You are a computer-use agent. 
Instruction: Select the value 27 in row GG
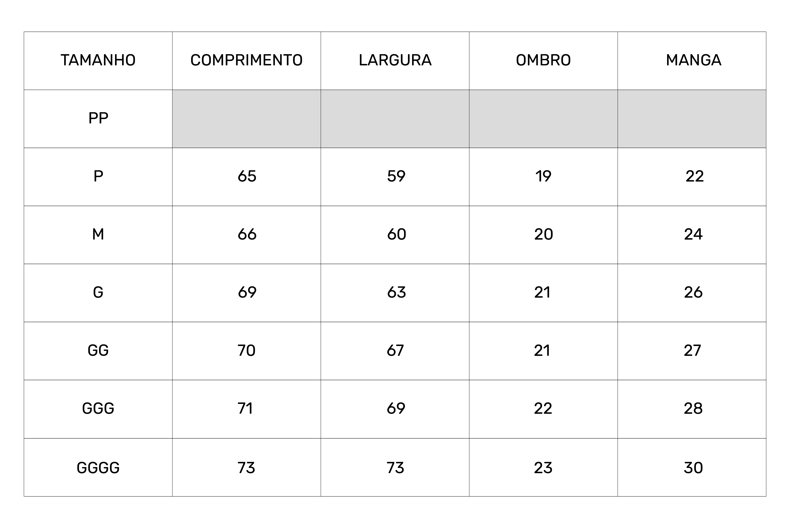[692, 350]
